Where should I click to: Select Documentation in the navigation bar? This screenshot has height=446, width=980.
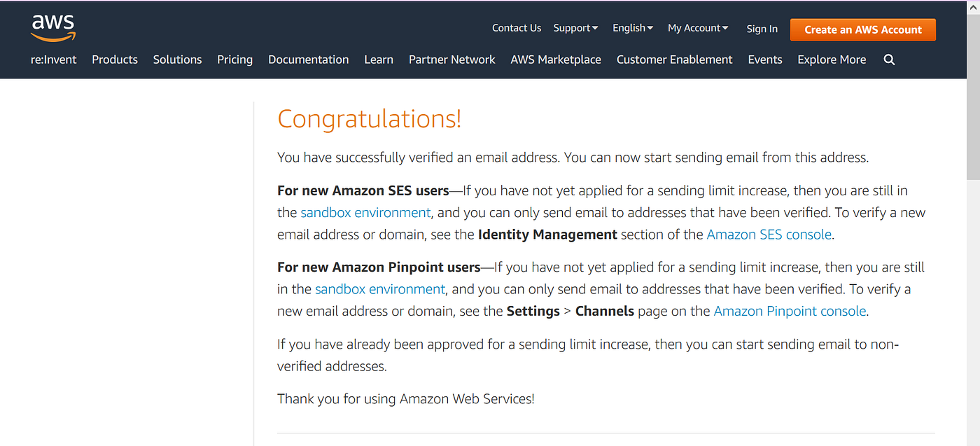[x=308, y=60]
